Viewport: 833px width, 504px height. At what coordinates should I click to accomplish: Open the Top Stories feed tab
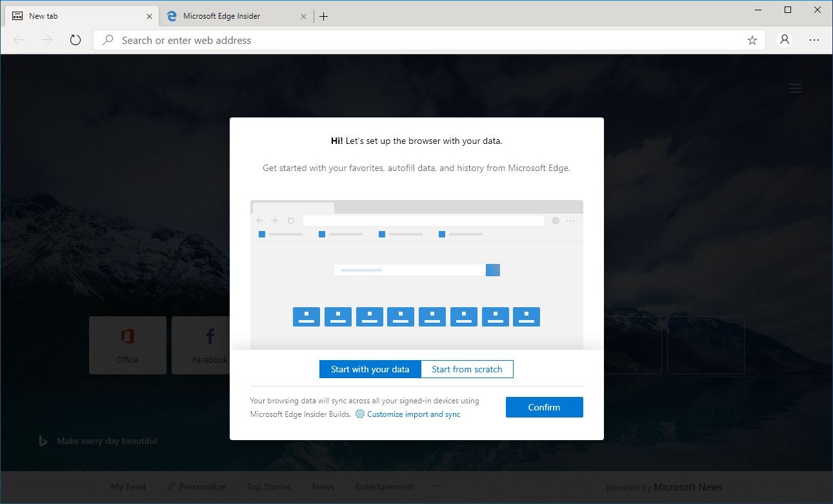[x=268, y=487]
